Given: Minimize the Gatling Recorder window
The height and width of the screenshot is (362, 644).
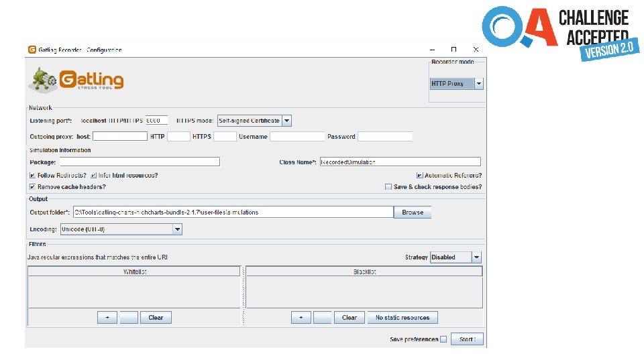Looking at the screenshot, I should pos(432,50).
